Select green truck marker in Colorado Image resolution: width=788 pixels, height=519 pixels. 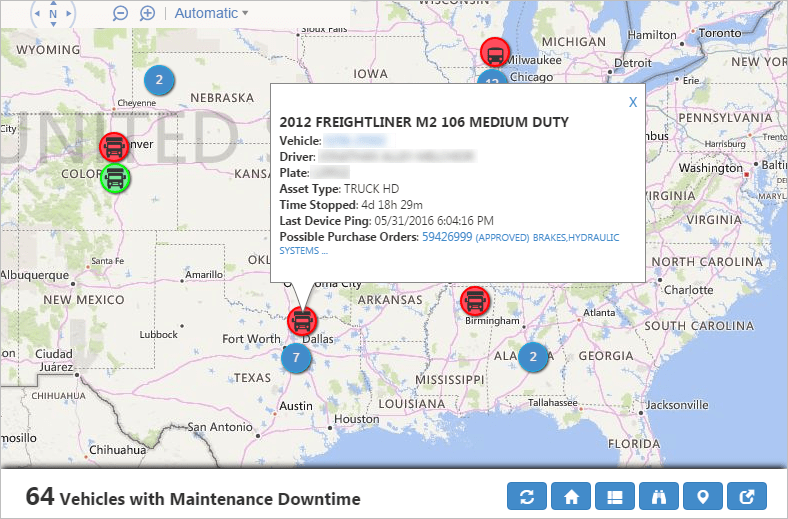tap(116, 178)
